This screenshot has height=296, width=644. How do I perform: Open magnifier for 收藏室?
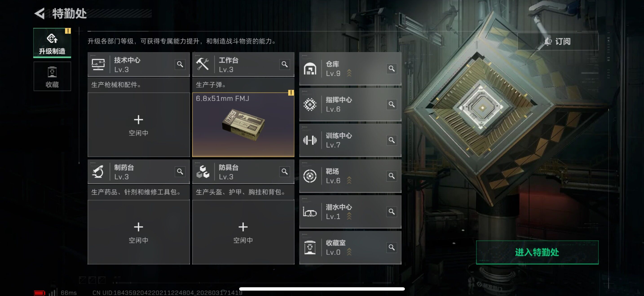(x=392, y=247)
